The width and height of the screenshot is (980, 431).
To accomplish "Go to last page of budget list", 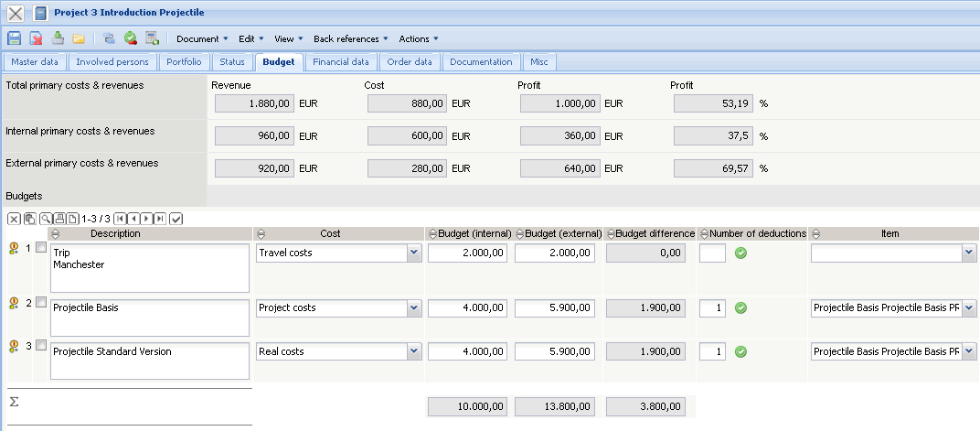I will click(160, 219).
